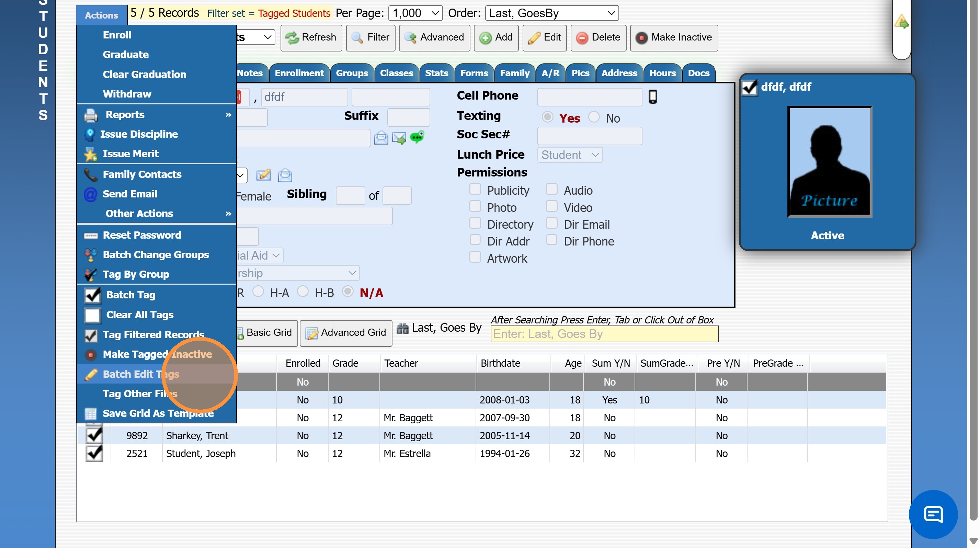Untag the Sharkey, Trent row checkbox
This screenshot has width=980, height=548.
(94, 435)
